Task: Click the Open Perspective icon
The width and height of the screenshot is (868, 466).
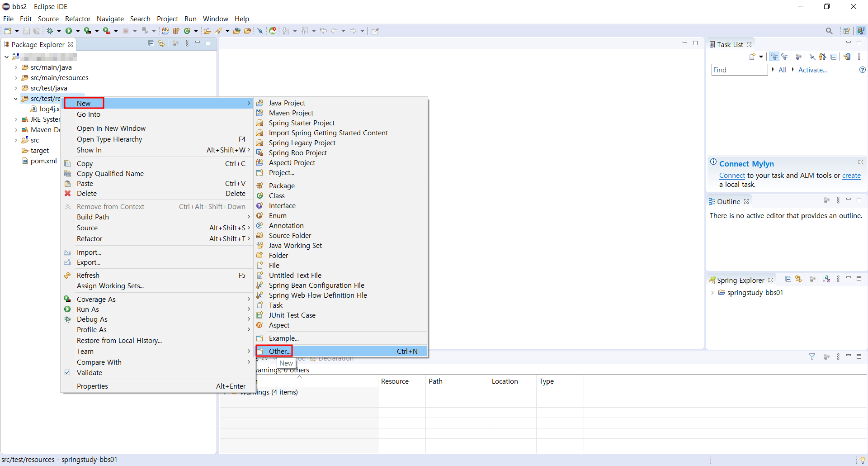Action: pyautogui.click(x=846, y=31)
